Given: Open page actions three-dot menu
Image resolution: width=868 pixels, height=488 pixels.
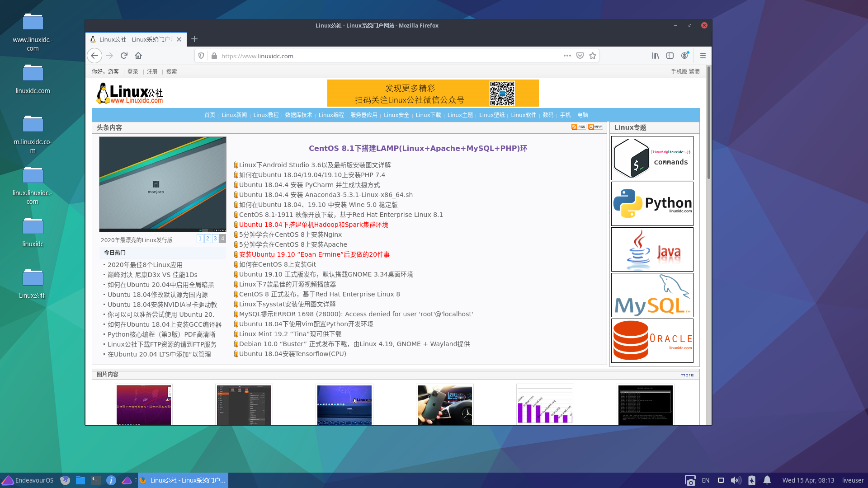Looking at the screenshot, I should [x=567, y=56].
